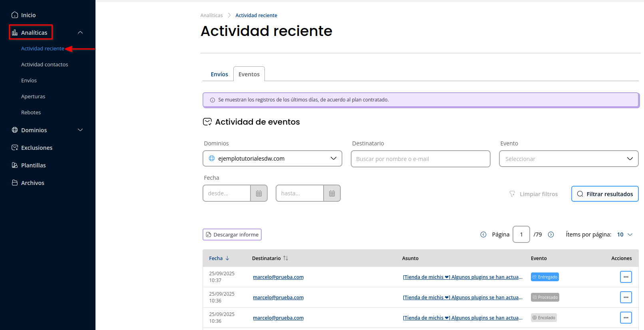644x330 pixels.
Task: Open actions menu for the Procesado row
Action: click(x=626, y=297)
